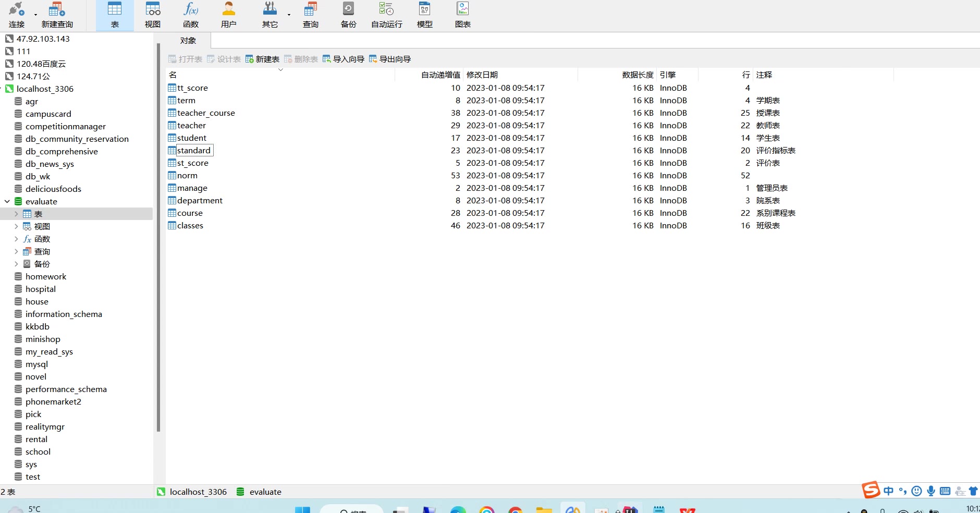Viewport: 980px width, 513px height.
Task: Select the minishop database icon
Action: pos(18,339)
